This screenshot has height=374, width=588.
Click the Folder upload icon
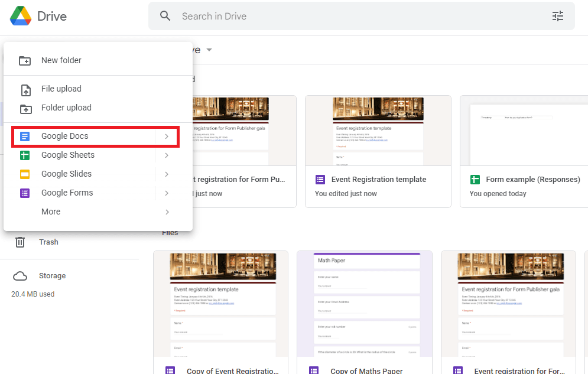coord(25,109)
